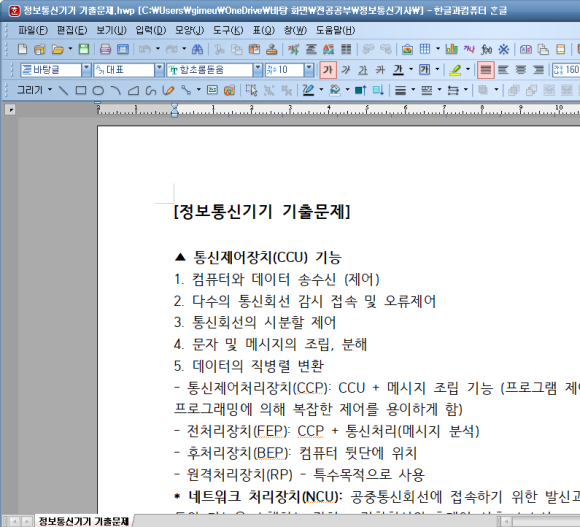
Task: Open the 보기(U) menu
Action: (111, 30)
